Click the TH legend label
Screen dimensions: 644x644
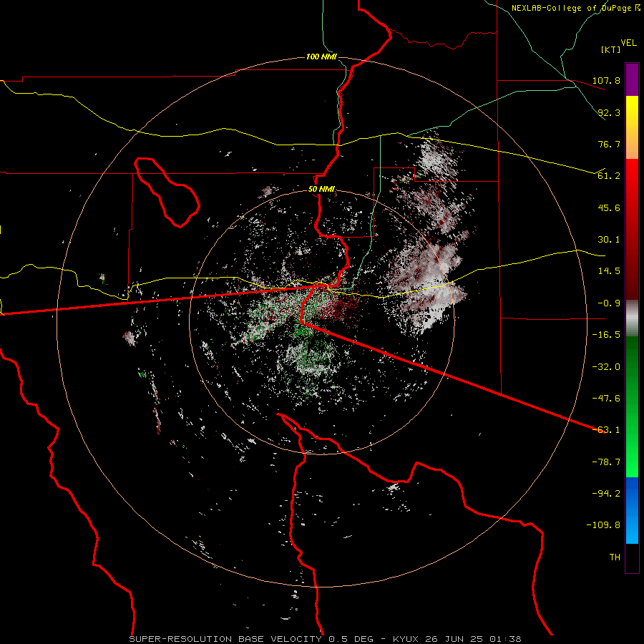click(615, 557)
